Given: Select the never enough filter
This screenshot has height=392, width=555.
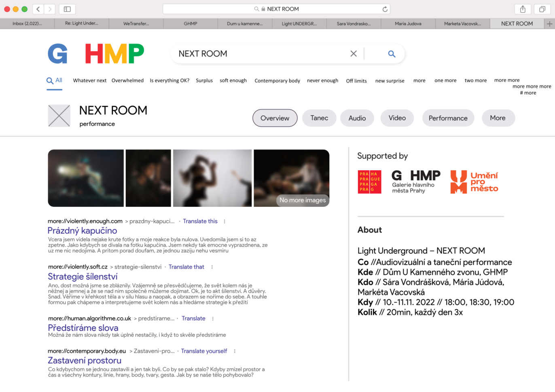Looking at the screenshot, I should click(x=322, y=80).
